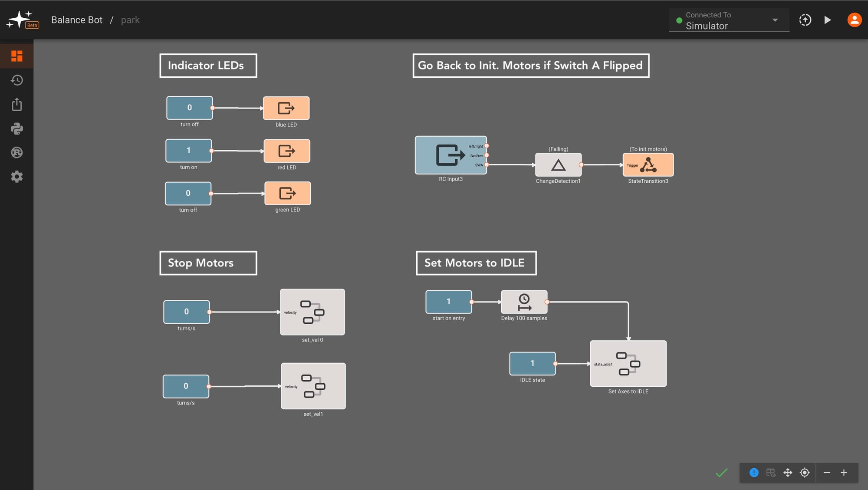
Task: Open the Python sidebar icon
Action: pos(16,128)
